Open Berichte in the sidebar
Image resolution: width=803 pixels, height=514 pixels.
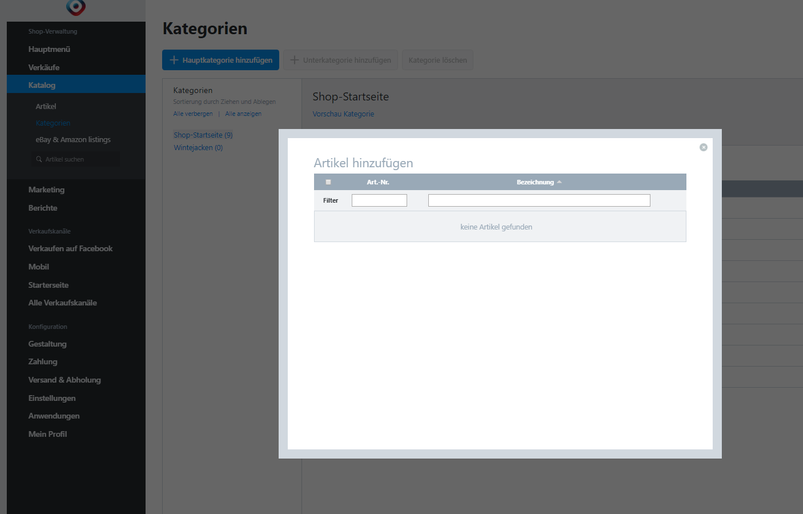[x=43, y=208]
